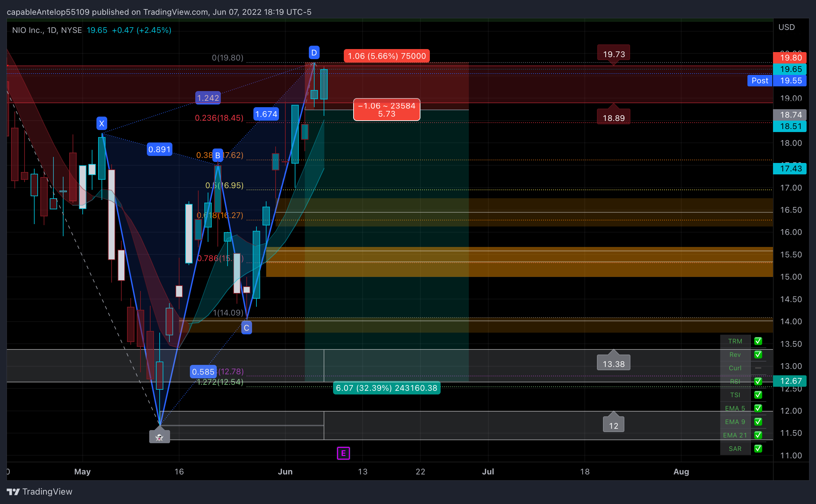The width and height of the screenshot is (816, 504).
Task: Toggle the EMA 9 checkbox
Action: (758, 422)
